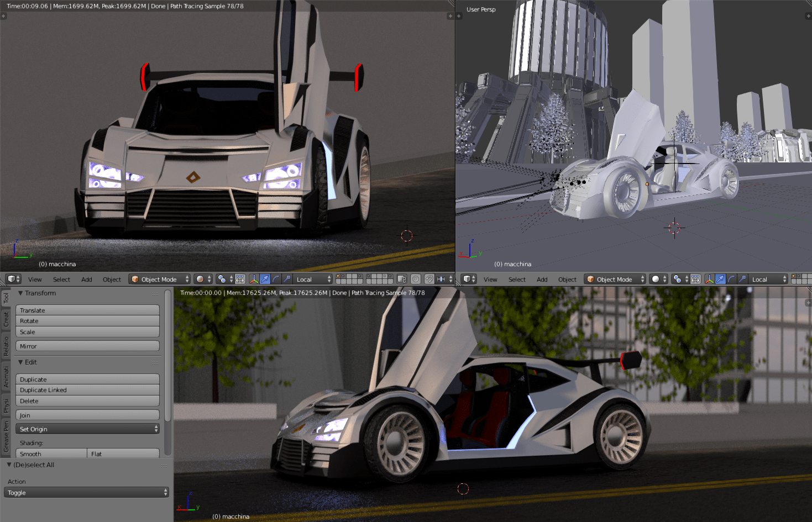Open pivot point selector in right viewport header

pyautogui.click(x=680, y=279)
